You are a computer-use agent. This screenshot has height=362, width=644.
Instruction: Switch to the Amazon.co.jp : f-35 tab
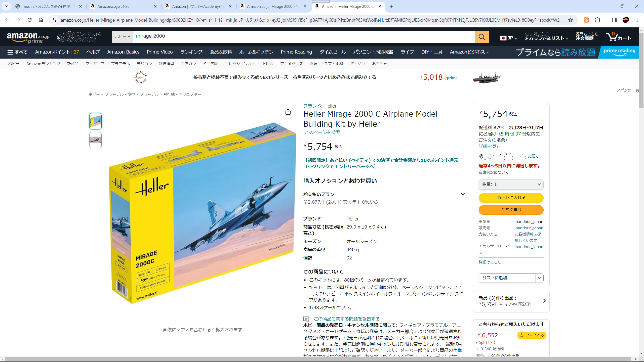(x=123, y=7)
